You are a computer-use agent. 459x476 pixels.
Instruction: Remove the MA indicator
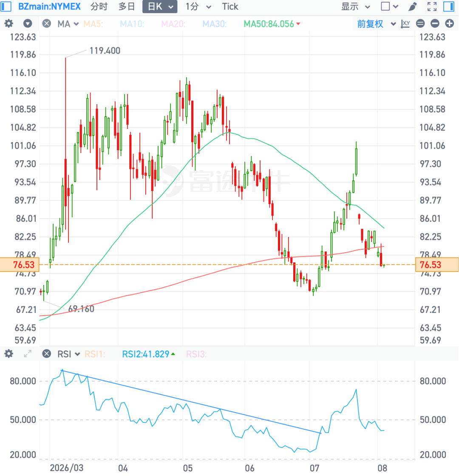(46, 23)
